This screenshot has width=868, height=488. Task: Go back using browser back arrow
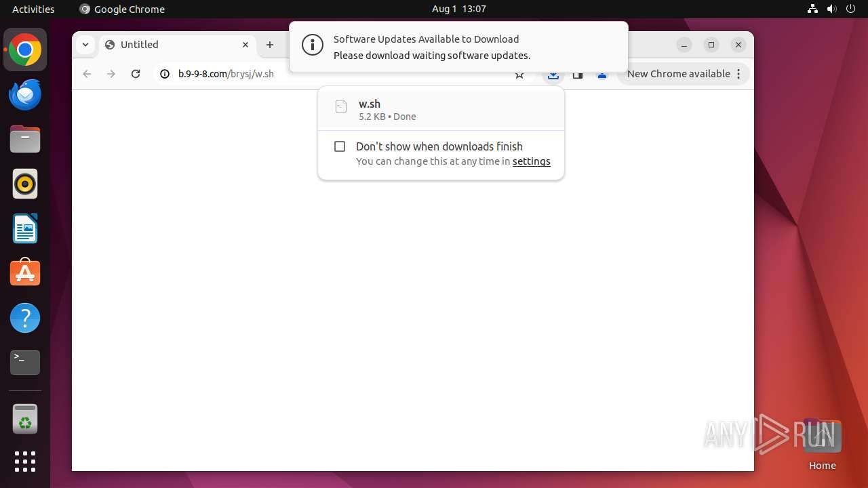pyautogui.click(x=87, y=74)
